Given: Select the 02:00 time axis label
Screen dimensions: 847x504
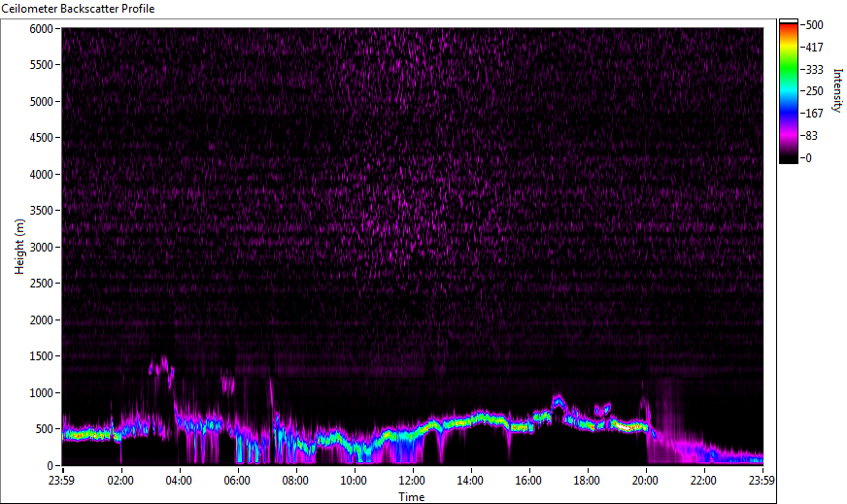Looking at the screenshot, I should click(120, 481).
